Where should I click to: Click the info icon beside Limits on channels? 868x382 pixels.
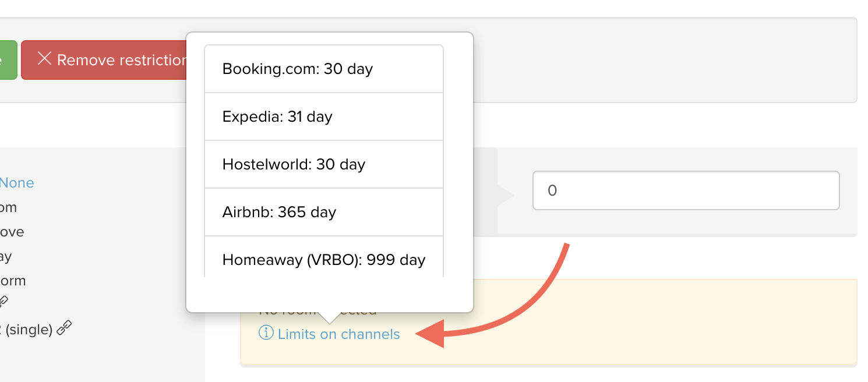click(266, 334)
